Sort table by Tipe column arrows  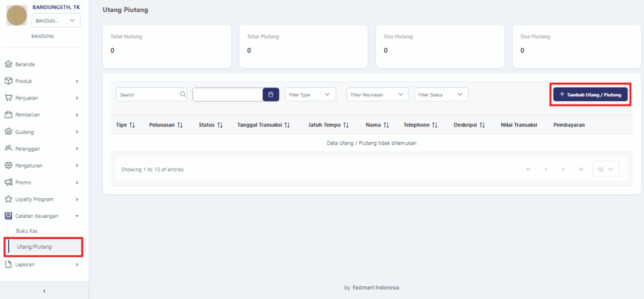pyautogui.click(x=132, y=125)
